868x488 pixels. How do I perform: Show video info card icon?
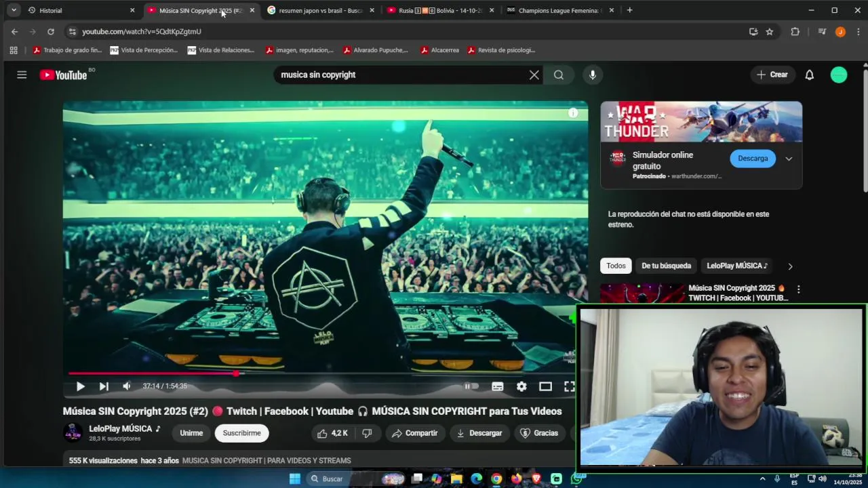pyautogui.click(x=573, y=113)
